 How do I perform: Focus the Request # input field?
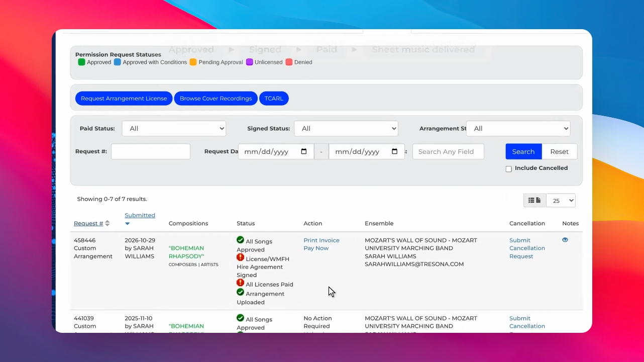coord(151,151)
